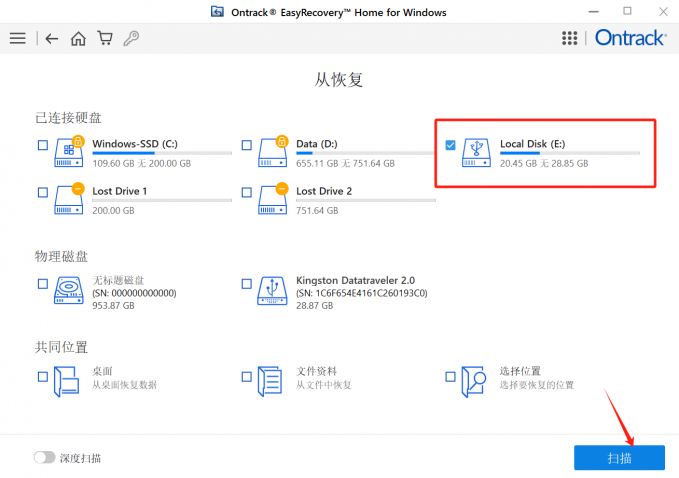Open the home screen icon

coord(78,39)
